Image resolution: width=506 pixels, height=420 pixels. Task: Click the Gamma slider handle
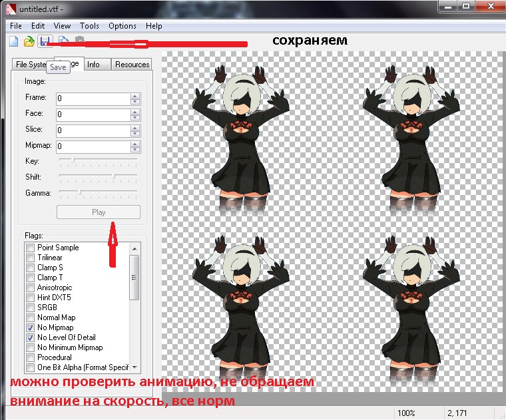coord(80,192)
